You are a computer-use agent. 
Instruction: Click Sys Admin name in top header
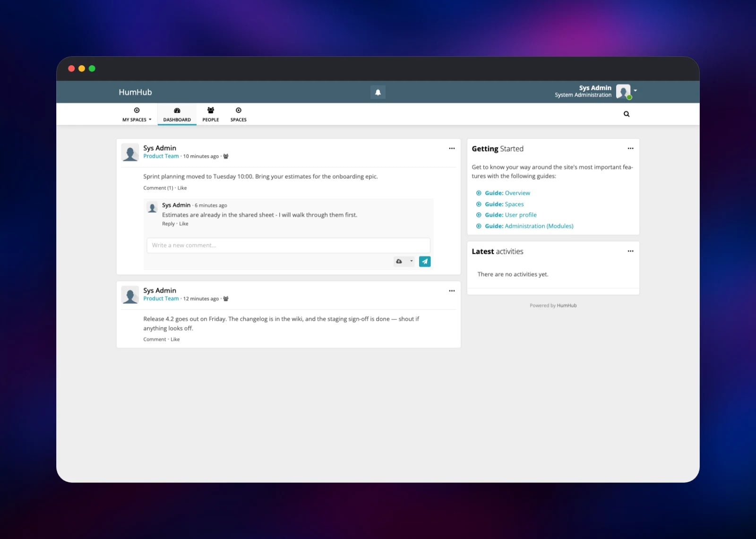coord(595,88)
